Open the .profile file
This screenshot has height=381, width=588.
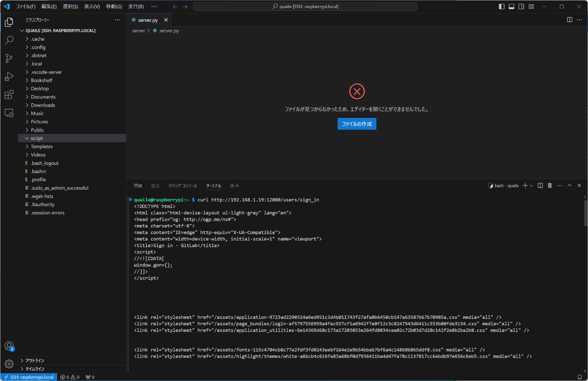[72, 180]
